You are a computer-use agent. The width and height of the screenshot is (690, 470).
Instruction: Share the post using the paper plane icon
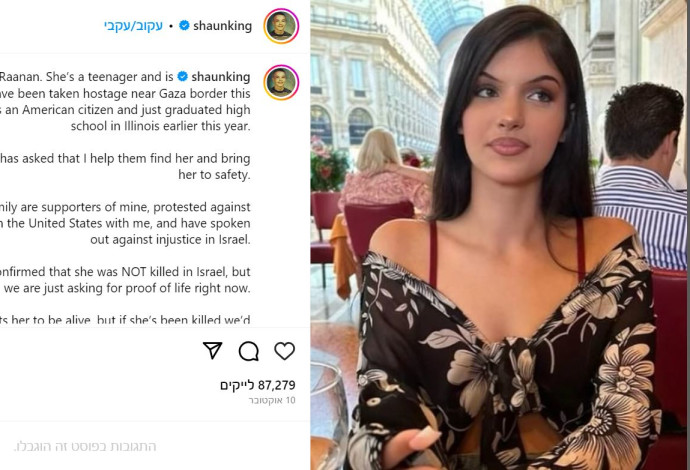[213, 350]
